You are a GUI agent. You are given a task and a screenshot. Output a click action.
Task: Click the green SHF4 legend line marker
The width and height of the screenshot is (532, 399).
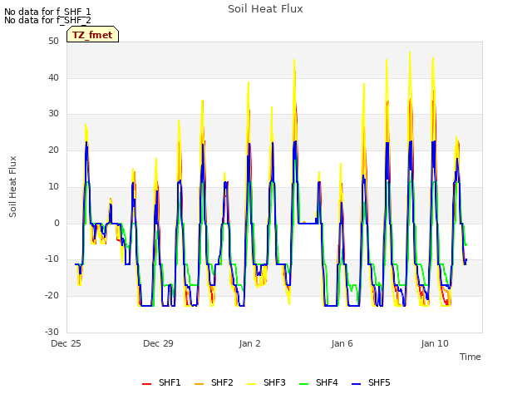click(x=303, y=384)
